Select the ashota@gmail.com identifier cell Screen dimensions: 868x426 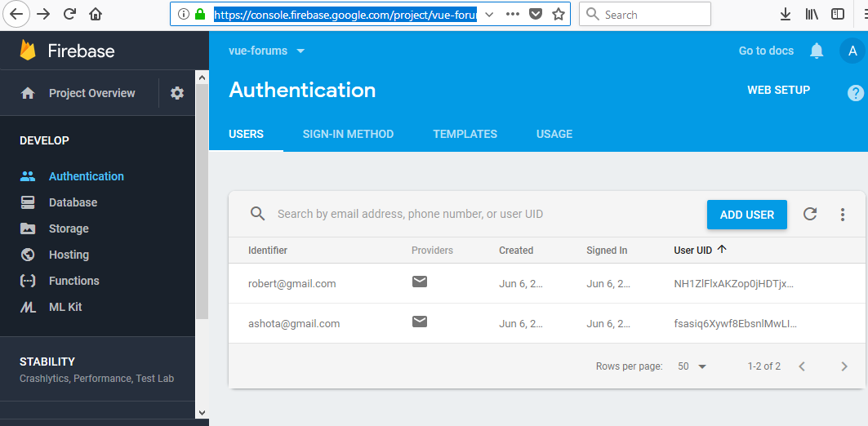(x=294, y=324)
